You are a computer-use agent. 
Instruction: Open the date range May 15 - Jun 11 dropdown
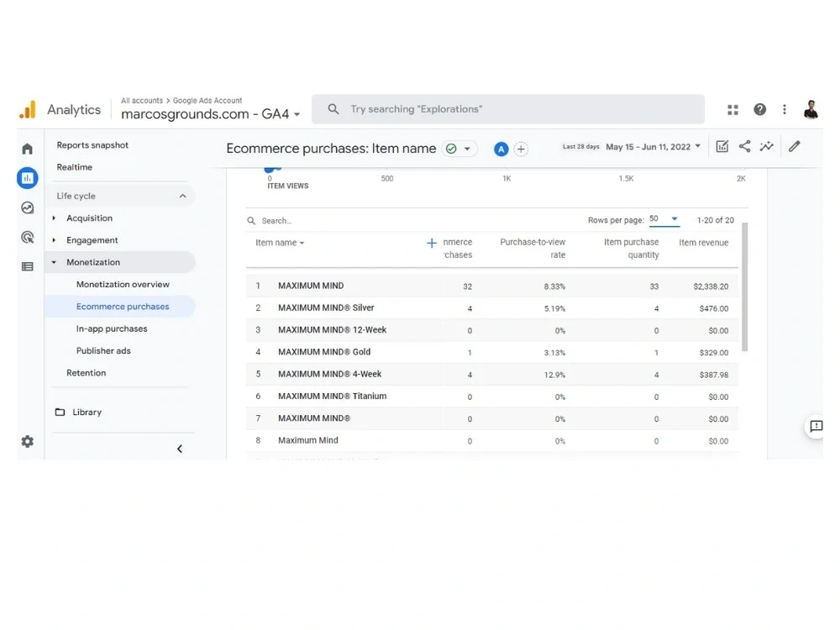pyautogui.click(x=653, y=146)
